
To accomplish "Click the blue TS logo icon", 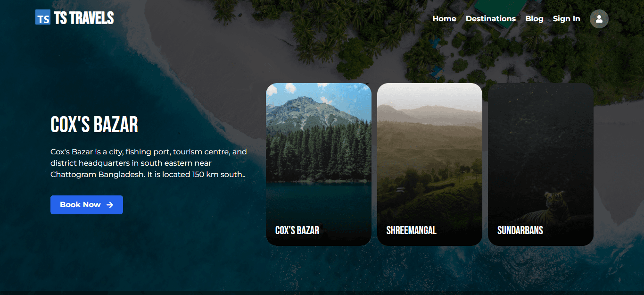I will coord(43,17).
